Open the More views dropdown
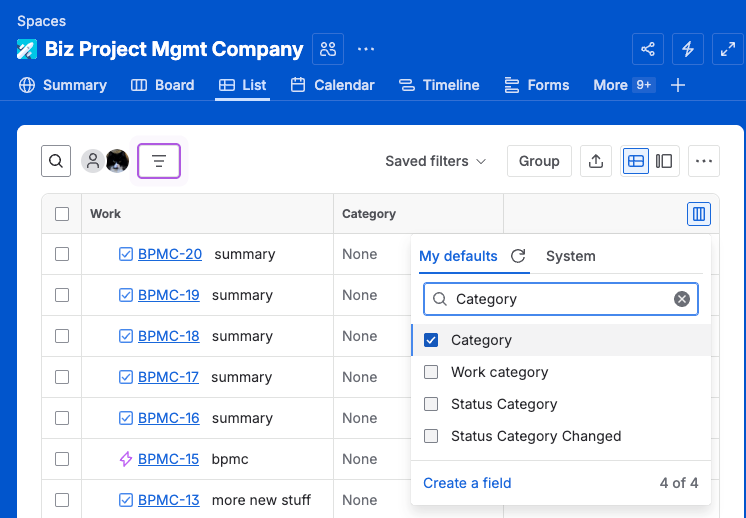This screenshot has width=746, height=518. pos(623,85)
